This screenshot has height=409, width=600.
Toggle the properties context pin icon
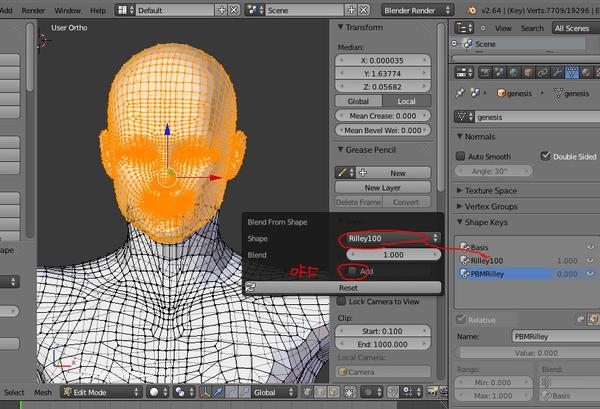[x=460, y=93]
